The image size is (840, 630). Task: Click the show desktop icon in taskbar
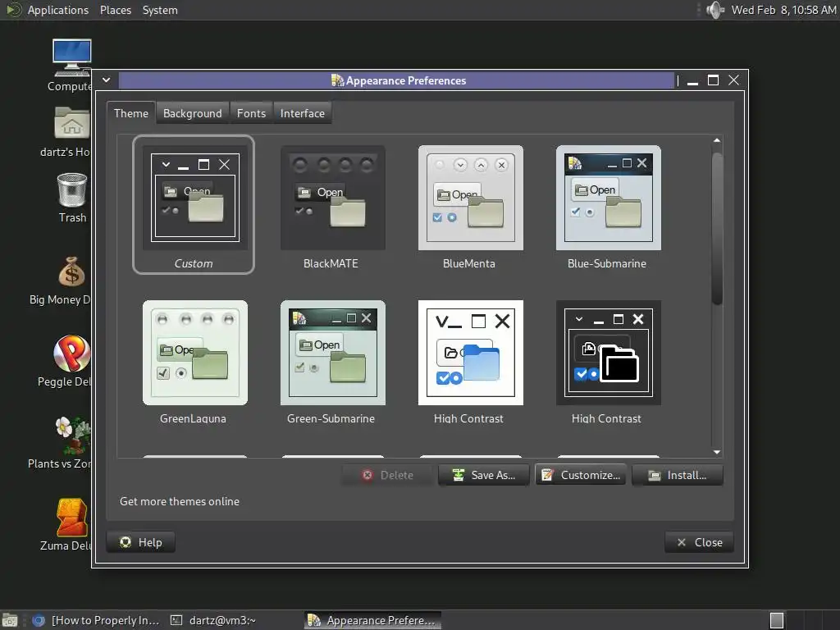click(10, 620)
